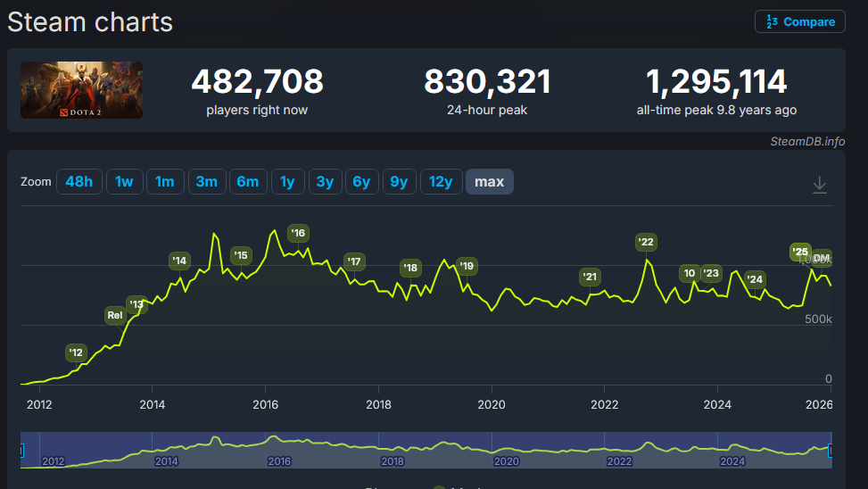Click the '14 chart marker

(x=179, y=261)
